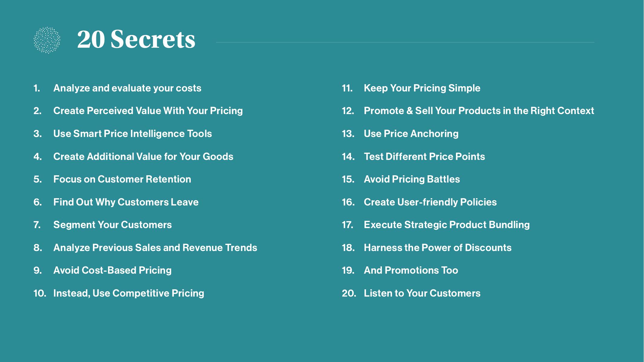Click "Listen to Your Customers" item
Viewport: 644px width, 362px height.
[422, 293]
